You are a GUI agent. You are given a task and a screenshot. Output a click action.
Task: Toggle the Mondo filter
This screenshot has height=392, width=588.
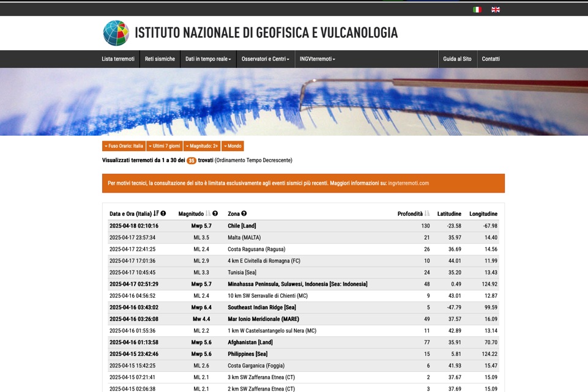click(x=232, y=146)
